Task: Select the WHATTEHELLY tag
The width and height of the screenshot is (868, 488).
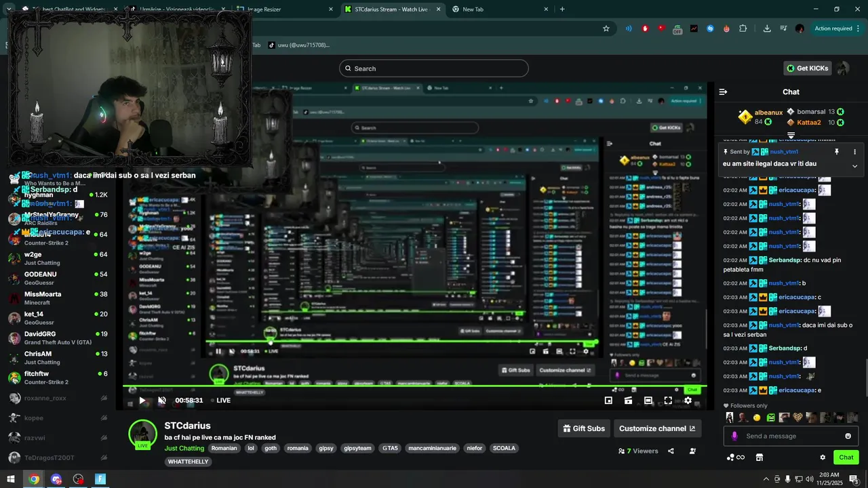Action: (x=188, y=462)
